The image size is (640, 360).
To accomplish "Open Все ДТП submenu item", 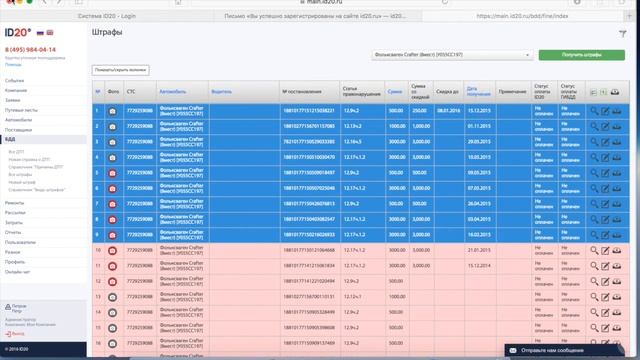I will (x=16, y=152).
